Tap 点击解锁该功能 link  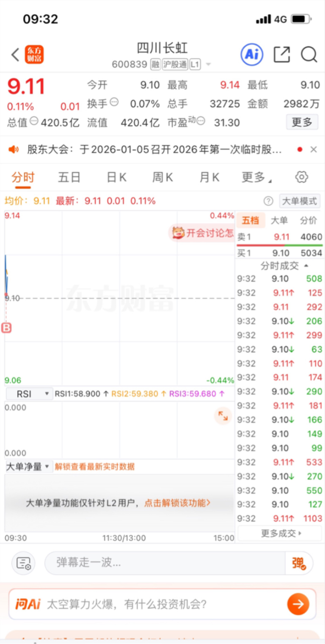[177, 503]
